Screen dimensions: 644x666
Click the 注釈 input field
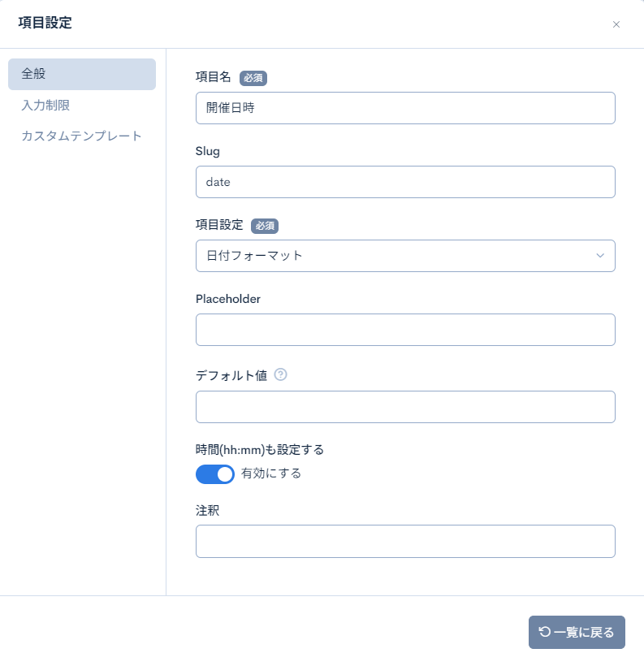pos(404,541)
